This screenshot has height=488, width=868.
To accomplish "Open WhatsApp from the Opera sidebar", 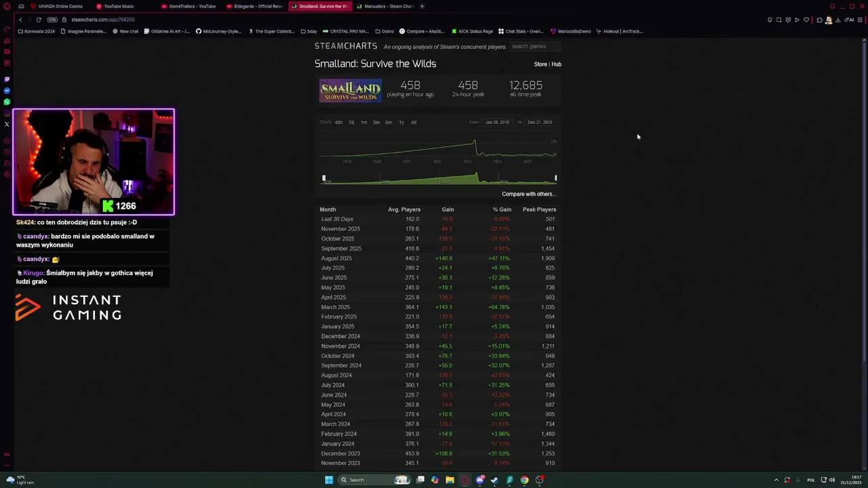I will (7, 102).
